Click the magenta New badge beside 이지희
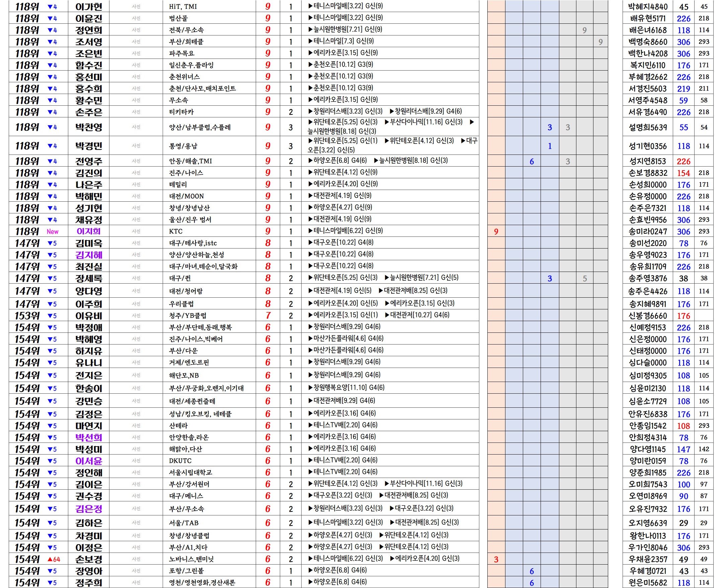 click(53, 232)
